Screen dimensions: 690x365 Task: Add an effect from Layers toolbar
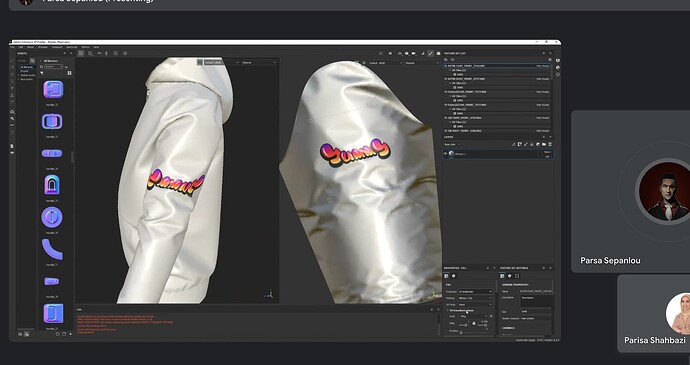click(x=514, y=144)
